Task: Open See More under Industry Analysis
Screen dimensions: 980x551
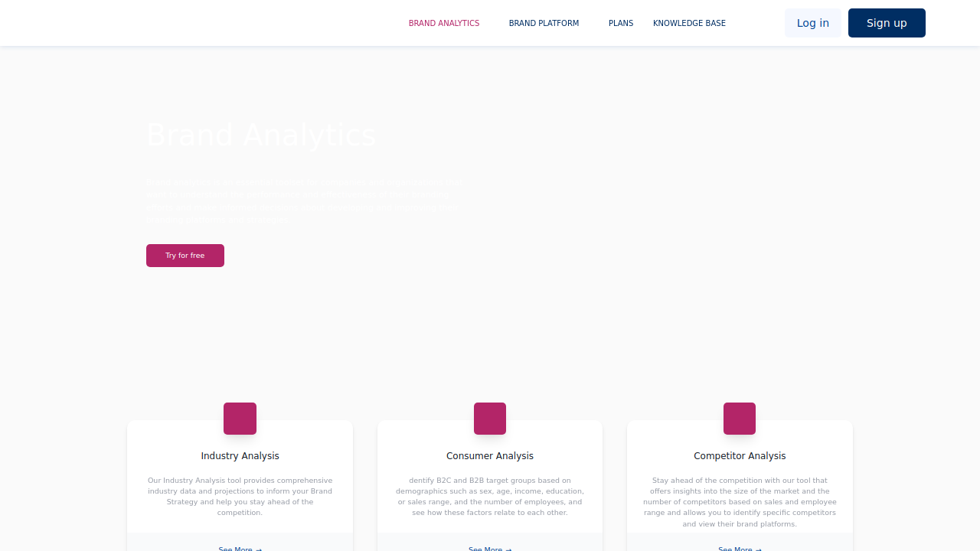Action: coord(240,548)
